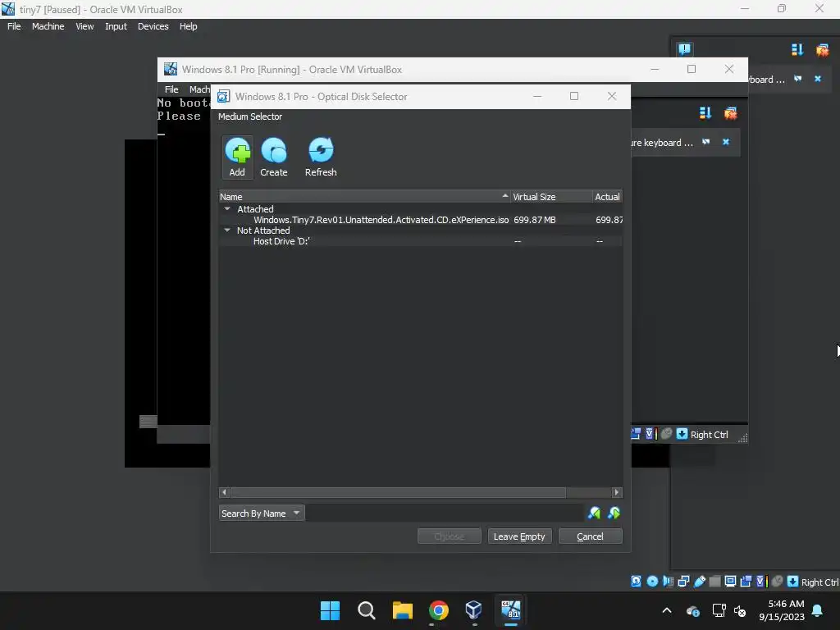
Task: Collapse the Attached group in media tree
Action: coord(227,209)
